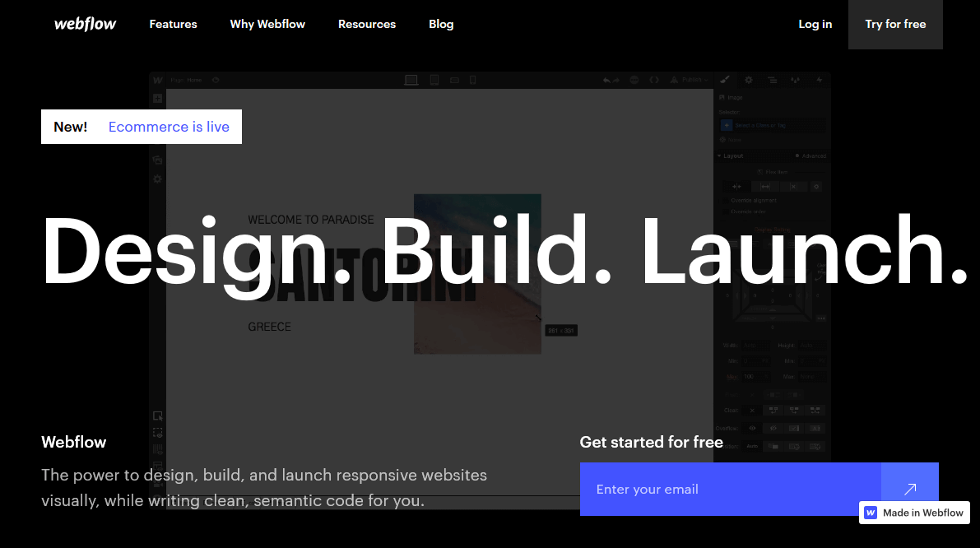Open the Navigator tab in right panel
This screenshot has width=980, height=548.
pyautogui.click(x=772, y=80)
